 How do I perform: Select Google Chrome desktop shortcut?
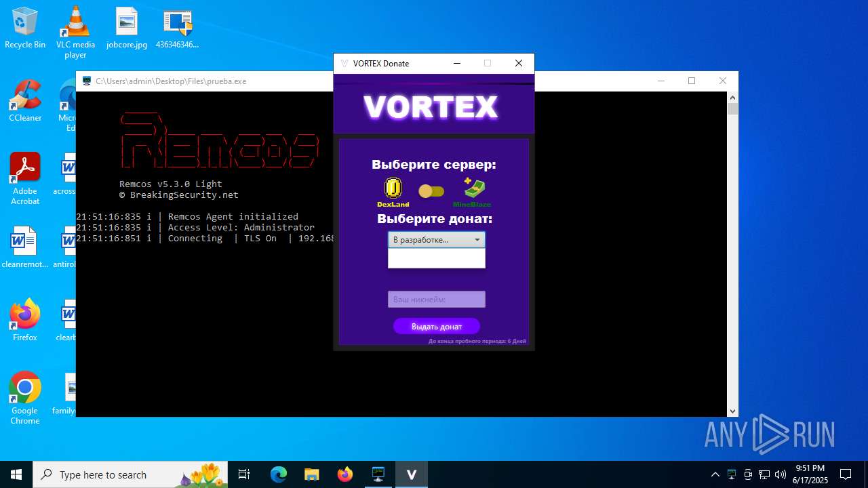25,399
